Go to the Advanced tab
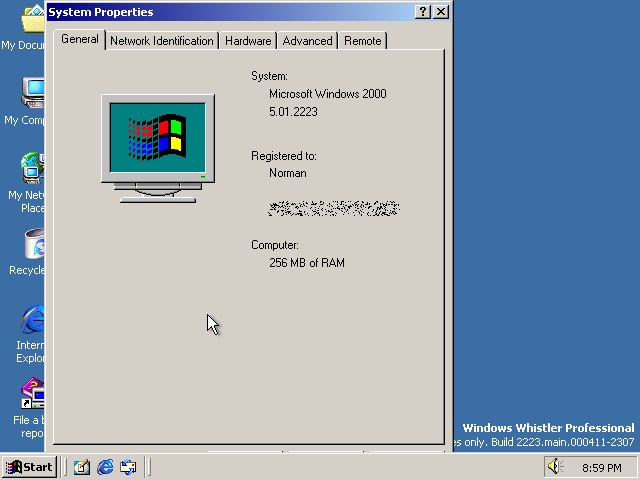 pyautogui.click(x=307, y=41)
